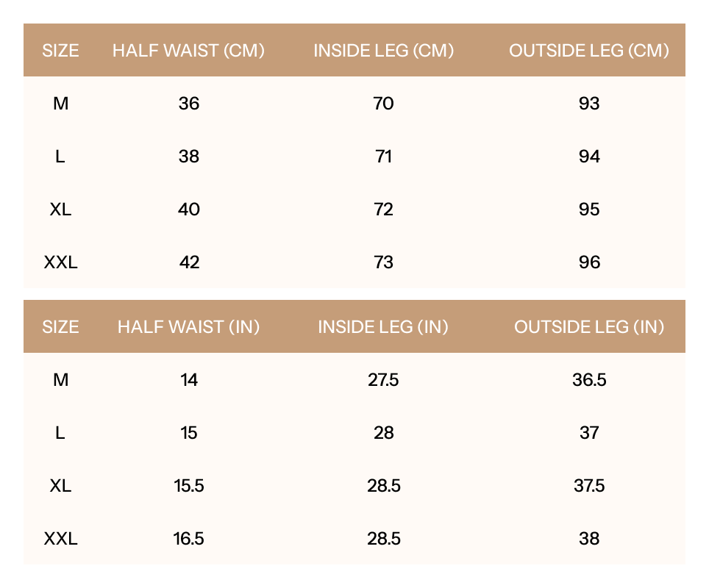Select the outside leg value 96
The width and height of the screenshot is (709, 588).
coord(589,262)
